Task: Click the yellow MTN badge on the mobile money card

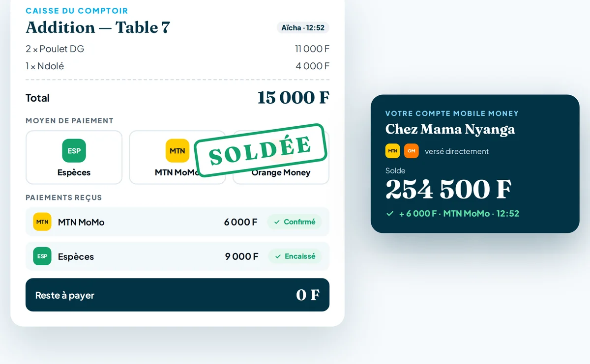Action: pos(392,151)
